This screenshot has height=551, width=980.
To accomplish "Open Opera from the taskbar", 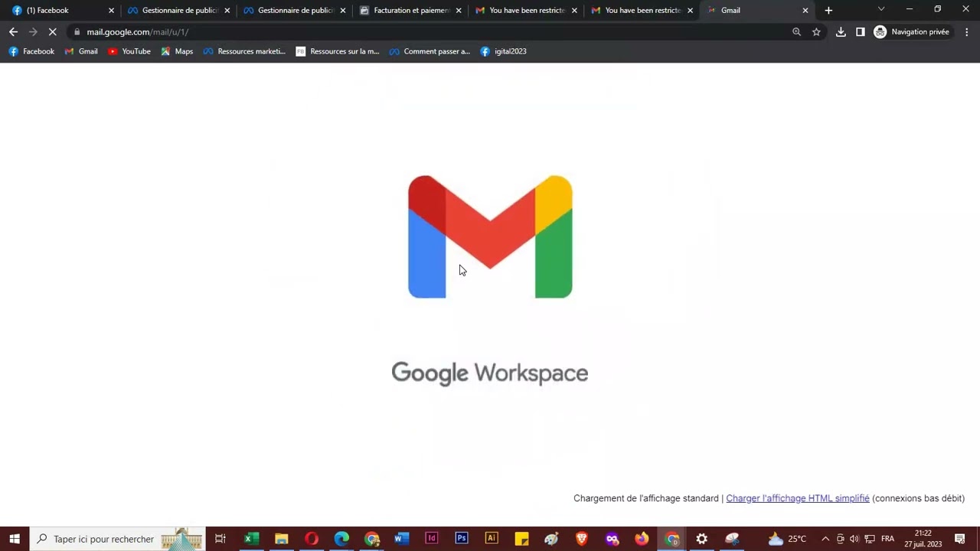I will tap(312, 539).
